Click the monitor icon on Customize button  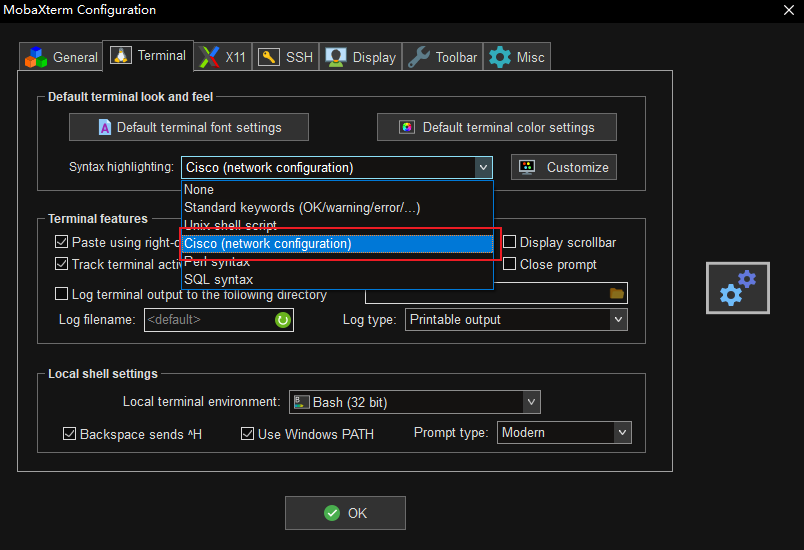(527, 167)
